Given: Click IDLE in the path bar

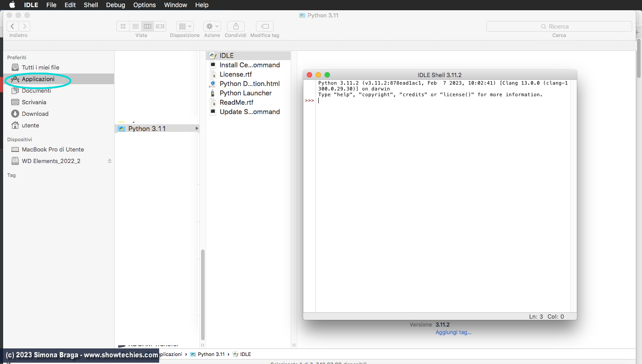Looking at the screenshot, I should tap(242, 354).
